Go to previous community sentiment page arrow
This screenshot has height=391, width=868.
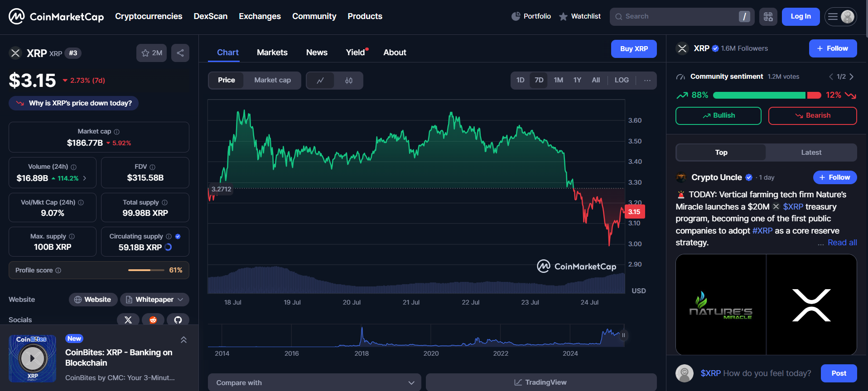(x=831, y=77)
